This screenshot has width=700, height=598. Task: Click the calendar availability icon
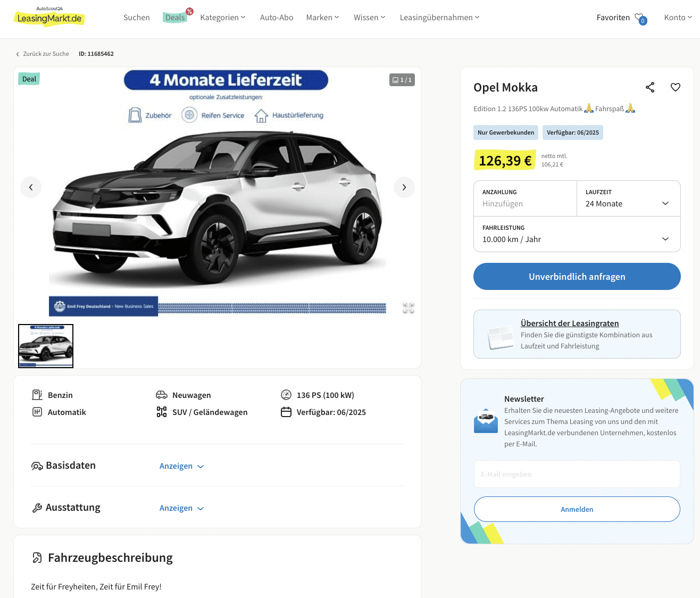286,412
